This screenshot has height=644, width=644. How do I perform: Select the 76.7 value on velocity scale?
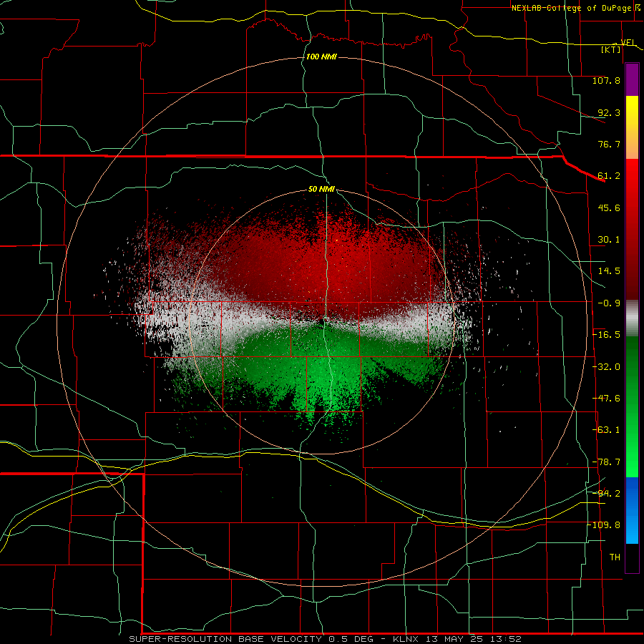[x=609, y=144]
